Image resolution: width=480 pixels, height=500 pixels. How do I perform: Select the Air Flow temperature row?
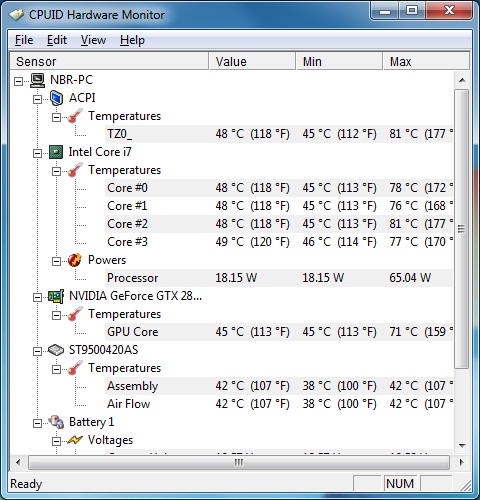click(x=278, y=404)
